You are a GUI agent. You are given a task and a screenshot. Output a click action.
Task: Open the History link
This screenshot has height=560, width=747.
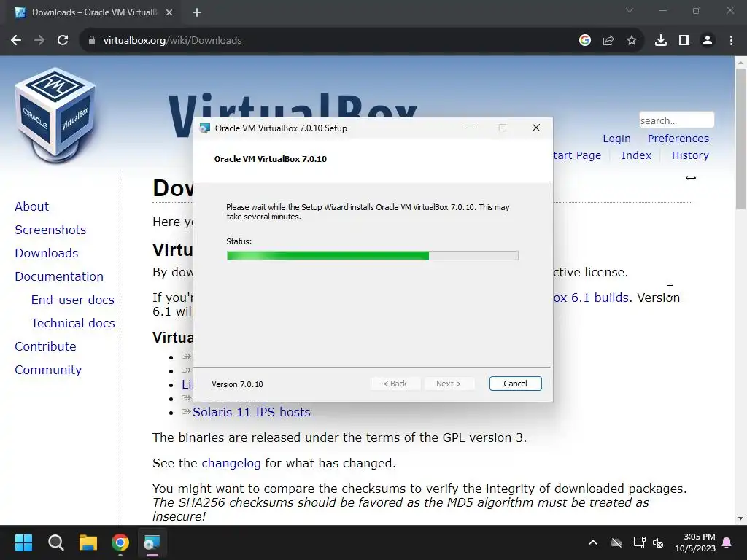tap(690, 155)
